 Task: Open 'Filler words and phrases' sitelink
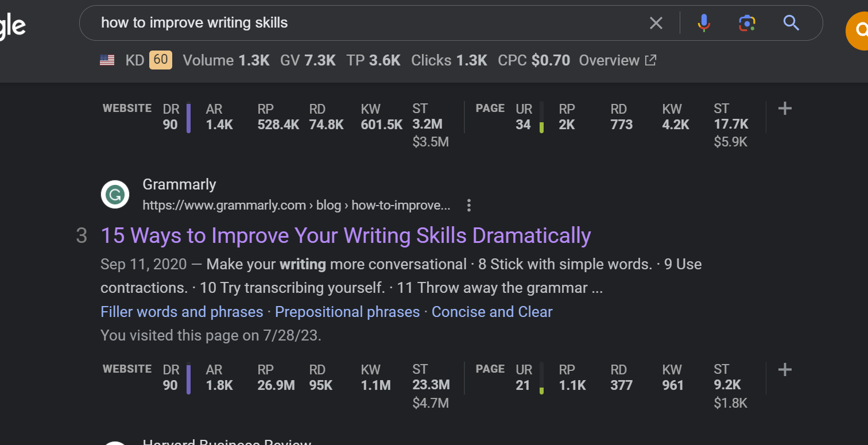(x=181, y=312)
